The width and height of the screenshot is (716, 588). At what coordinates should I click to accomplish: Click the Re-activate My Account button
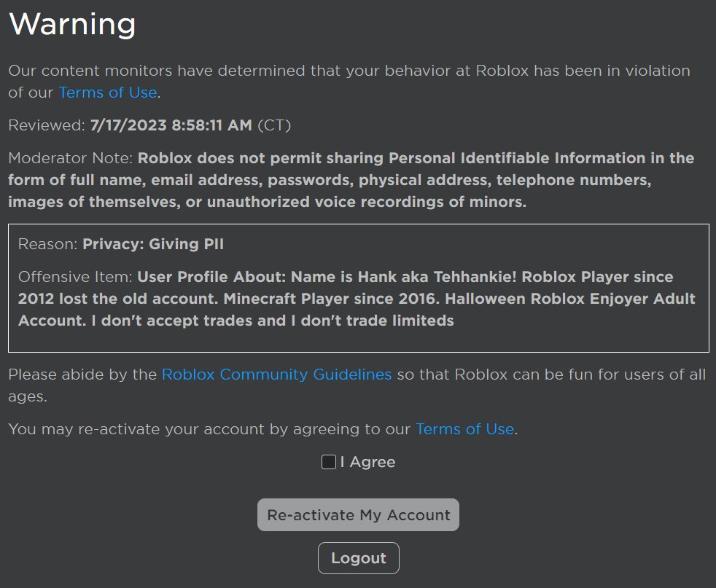359,515
